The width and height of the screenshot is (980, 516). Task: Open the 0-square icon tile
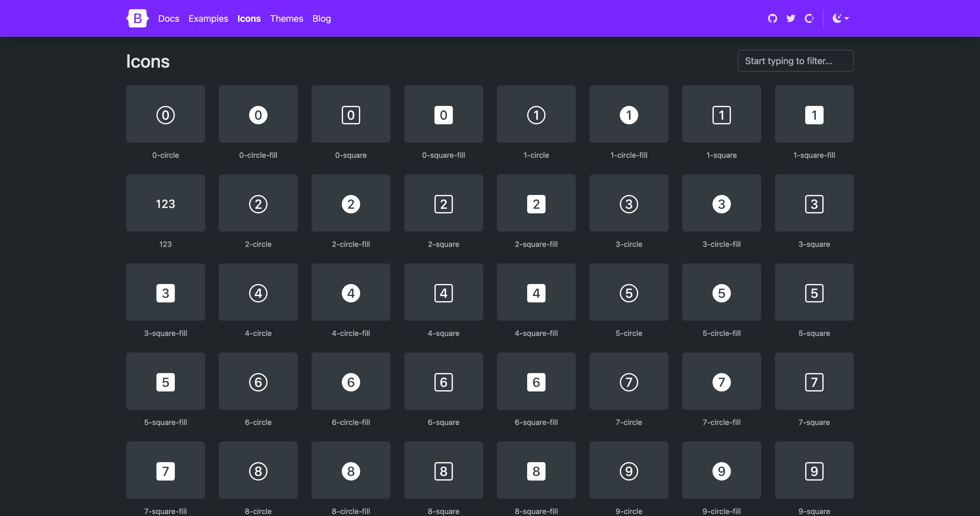coord(351,114)
